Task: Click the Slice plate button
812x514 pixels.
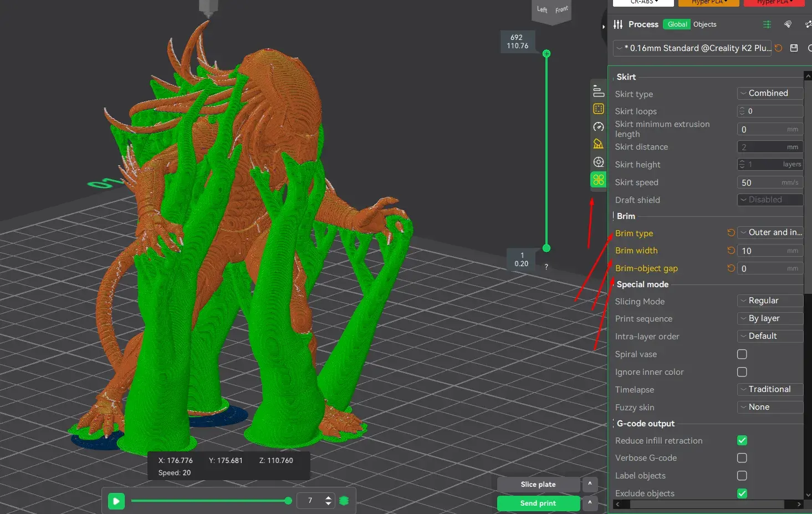Action: pyautogui.click(x=538, y=485)
